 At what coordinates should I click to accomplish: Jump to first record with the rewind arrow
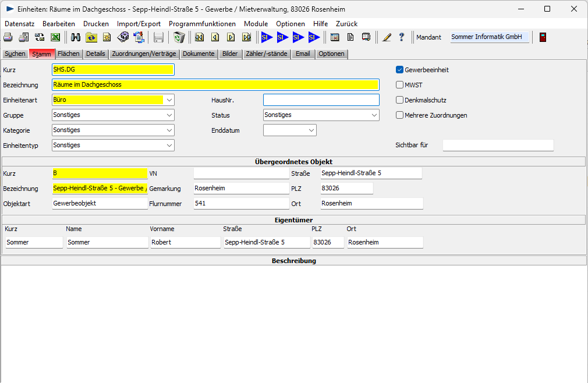tap(200, 37)
